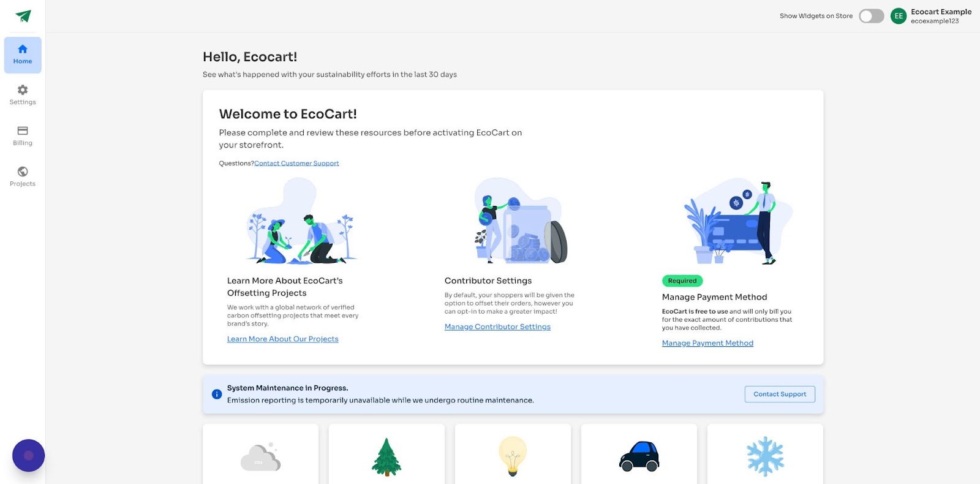This screenshot has width=980, height=484.
Task: Click the Hello, Ecocart! heading
Action: 250,57
